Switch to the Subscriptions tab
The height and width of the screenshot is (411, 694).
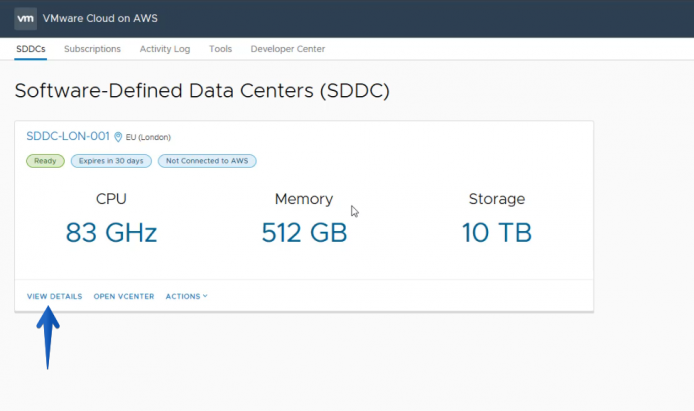92,49
